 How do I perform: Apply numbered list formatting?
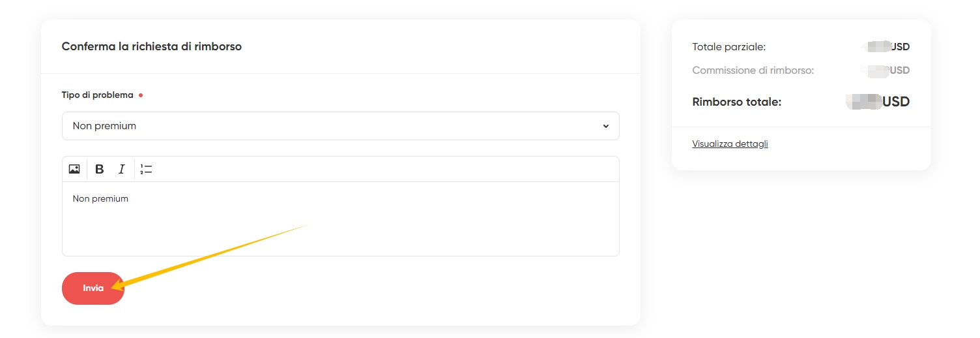point(146,169)
